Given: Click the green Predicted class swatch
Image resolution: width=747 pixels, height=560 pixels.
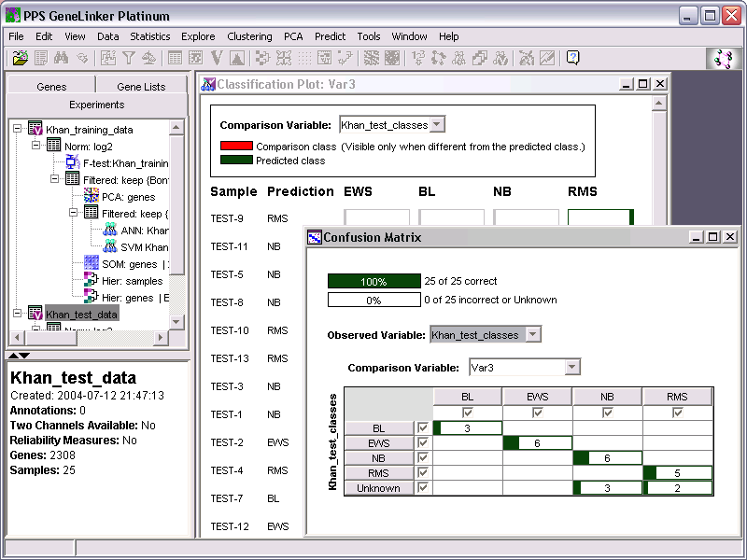Looking at the screenshot, I should [236, 160].
